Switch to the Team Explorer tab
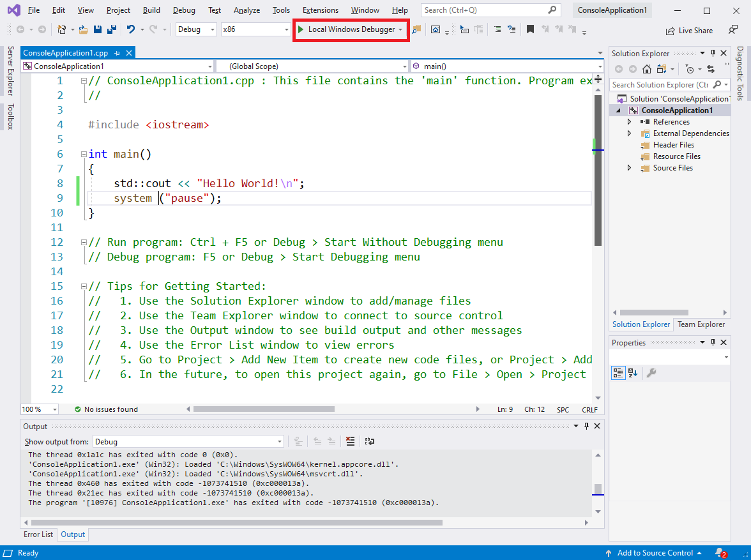This screenshot has height=560, width=751. (x=701, y=324)
